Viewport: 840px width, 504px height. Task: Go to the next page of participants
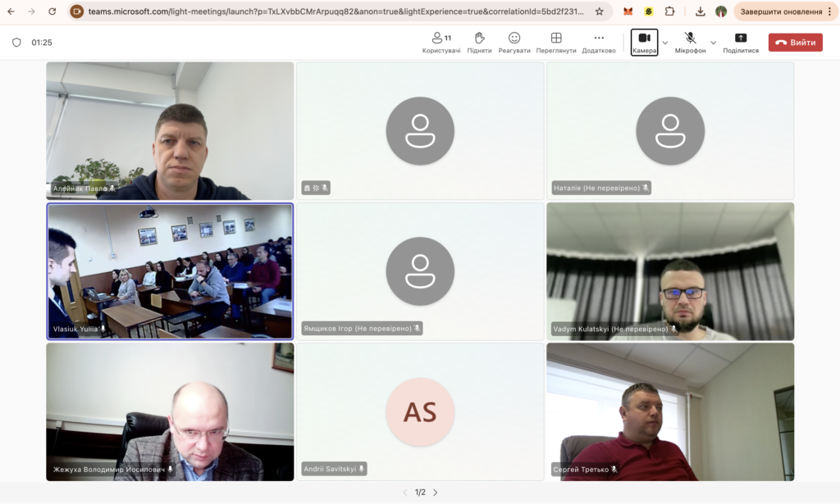click(x=436, y=493)
